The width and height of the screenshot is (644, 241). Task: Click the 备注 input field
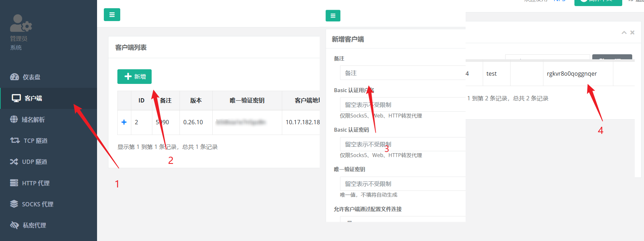click(402, 73)
